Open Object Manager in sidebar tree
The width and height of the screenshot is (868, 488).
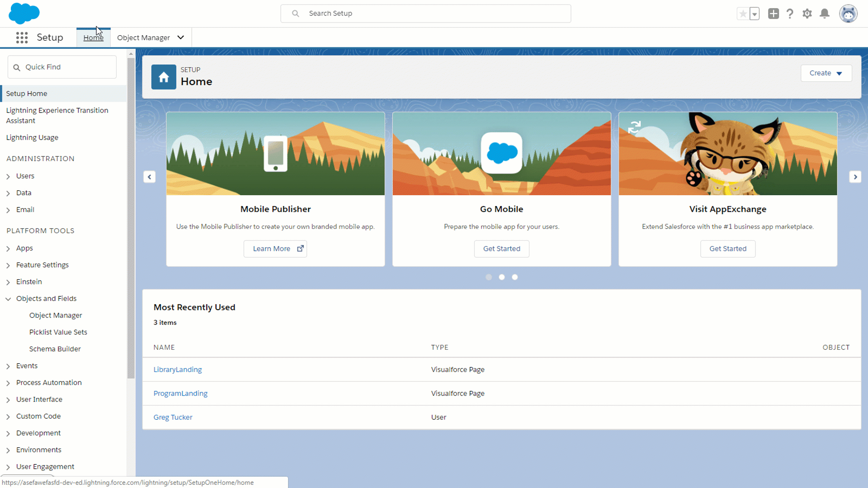tap(56, 315)
